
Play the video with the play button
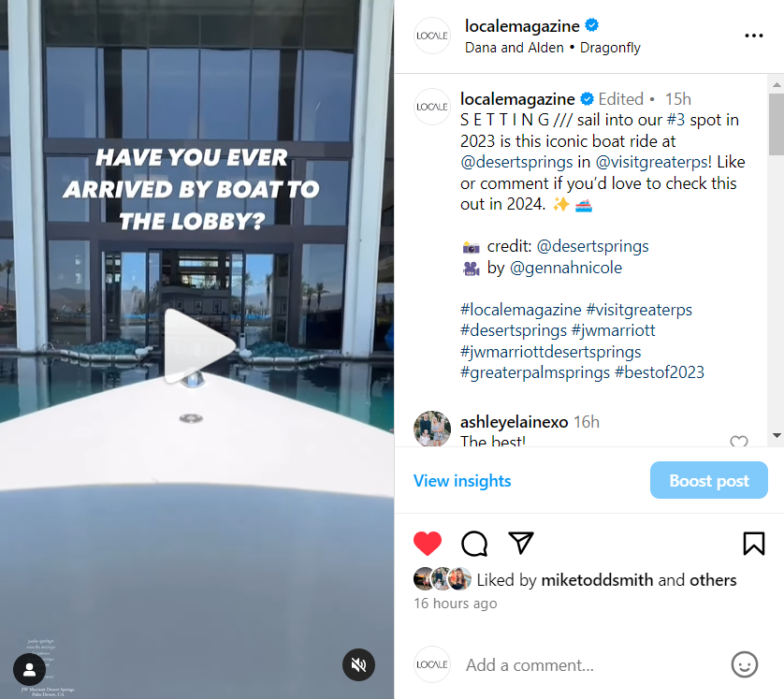pyautogui.click(x=199, y=346)
